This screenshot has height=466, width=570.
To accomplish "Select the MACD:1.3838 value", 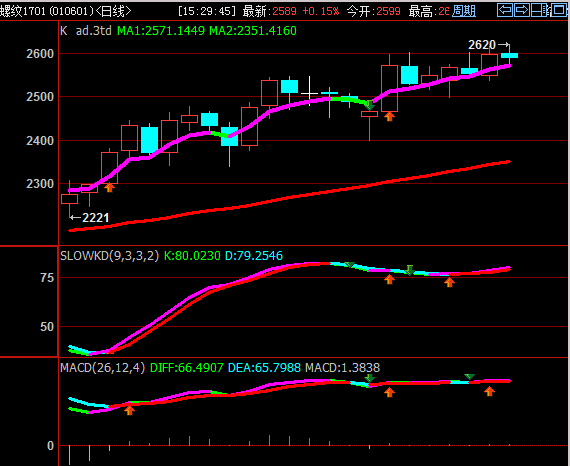I will tap(342, 367).
